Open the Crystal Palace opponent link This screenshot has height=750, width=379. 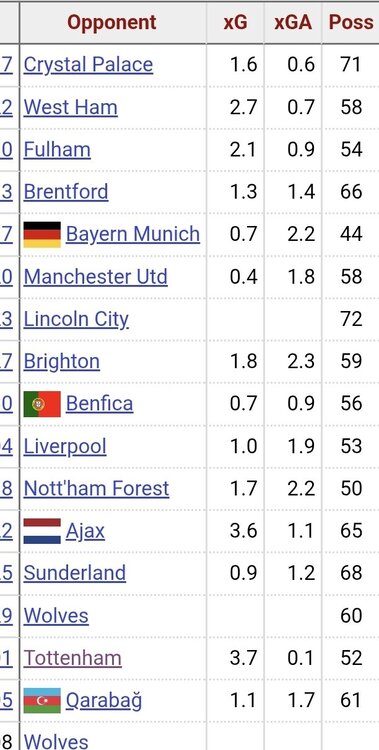coord(89,65)
